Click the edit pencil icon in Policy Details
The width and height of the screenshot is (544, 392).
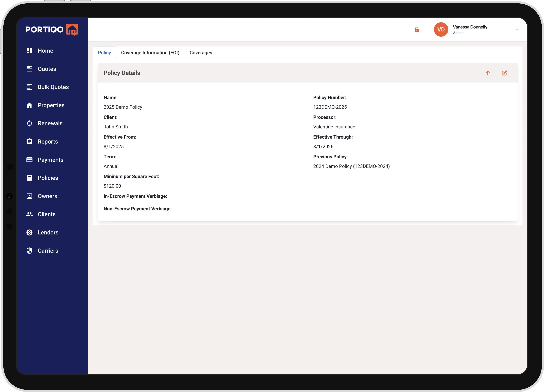point(504,73)
